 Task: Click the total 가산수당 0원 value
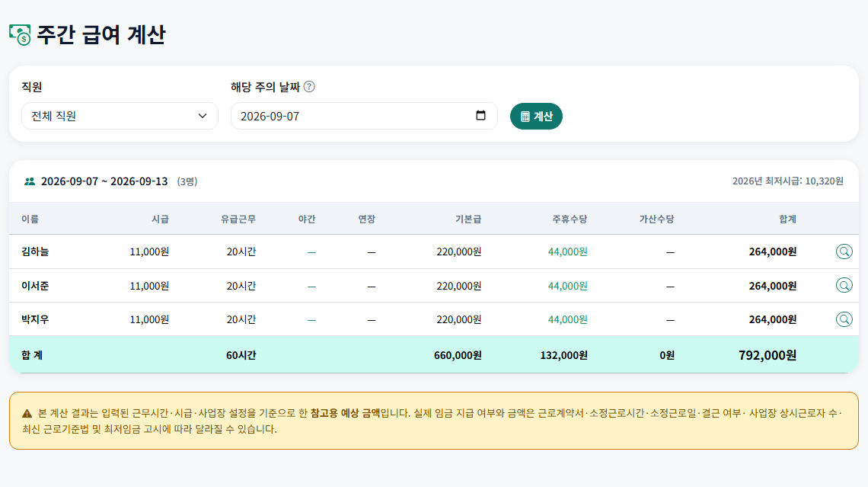[x=666, y=355]
